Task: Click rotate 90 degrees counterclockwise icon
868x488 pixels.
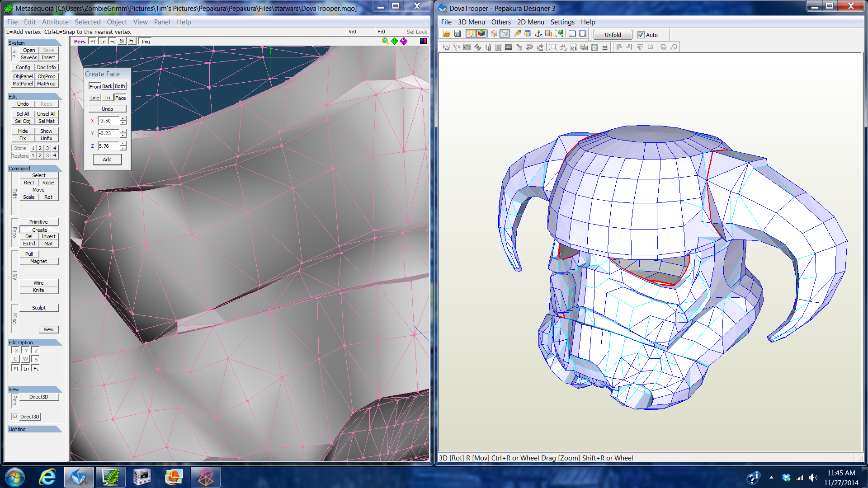Action: click(x=664, y=47)
